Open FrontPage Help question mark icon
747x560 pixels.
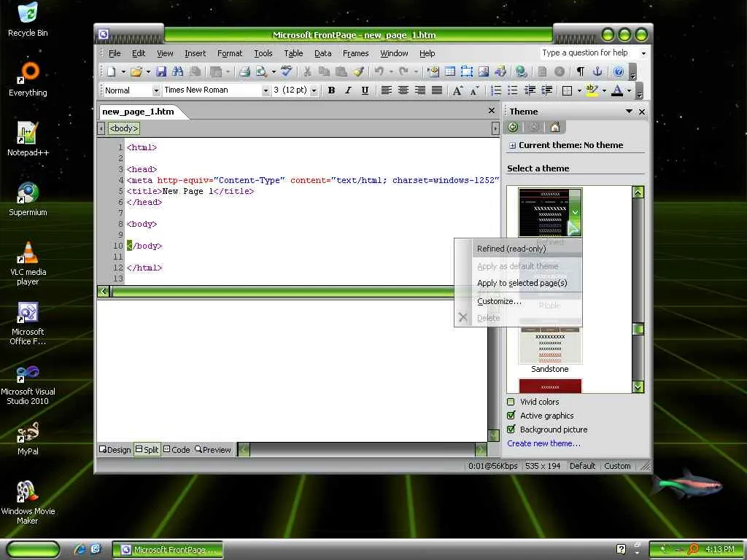619,71
